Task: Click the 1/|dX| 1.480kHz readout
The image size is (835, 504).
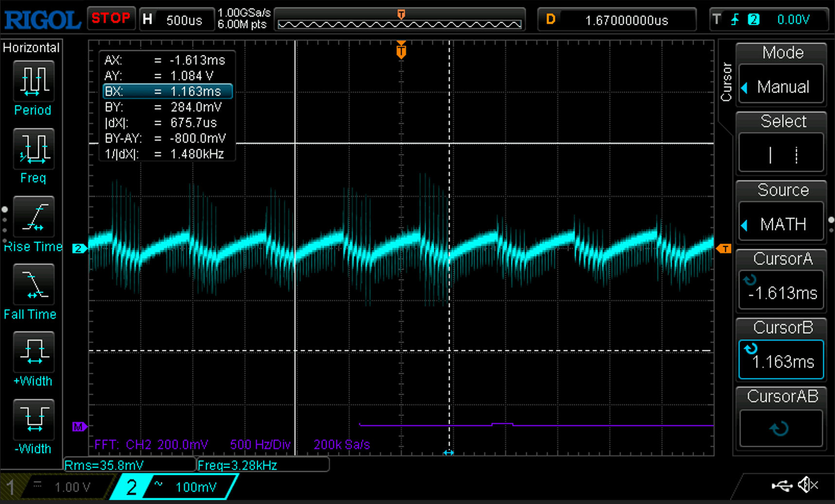Action: (164, 154)
